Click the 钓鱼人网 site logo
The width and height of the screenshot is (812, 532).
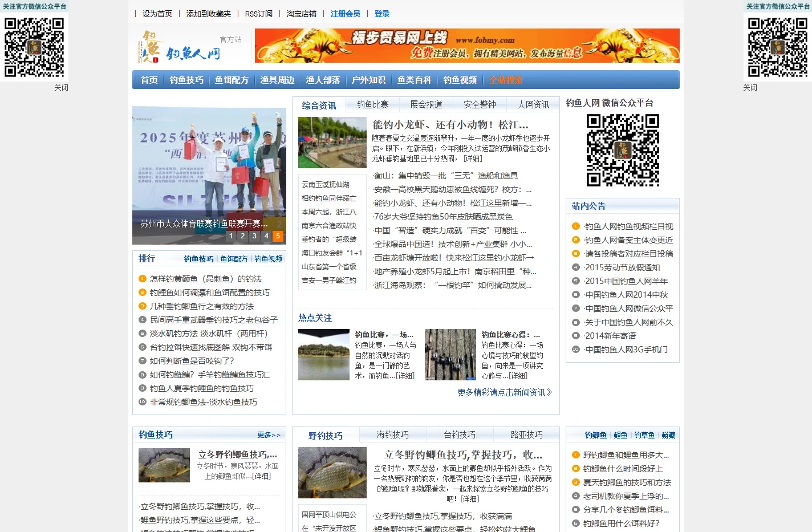180,46
